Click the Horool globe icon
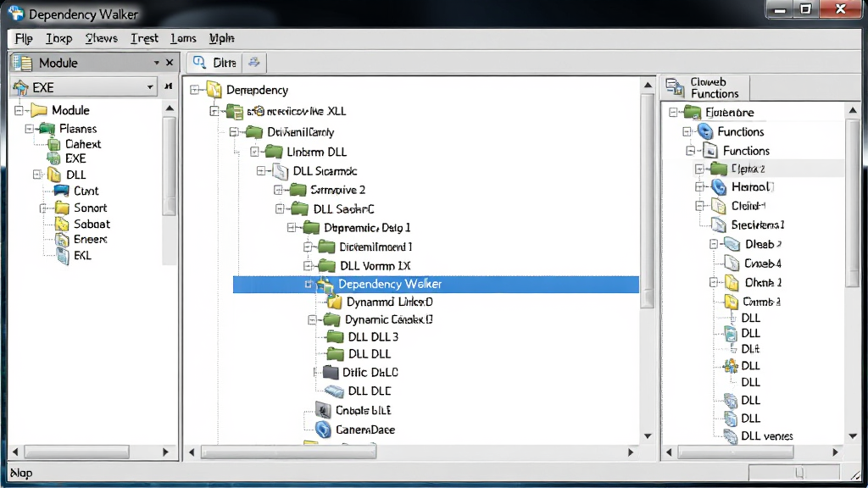 point(719,187)
